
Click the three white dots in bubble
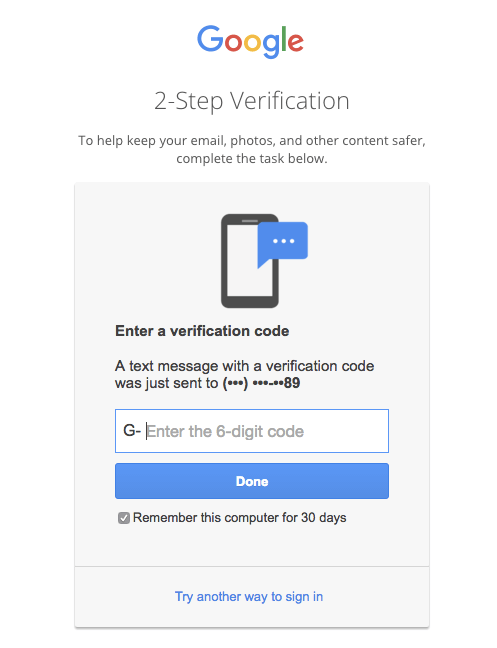283,241
